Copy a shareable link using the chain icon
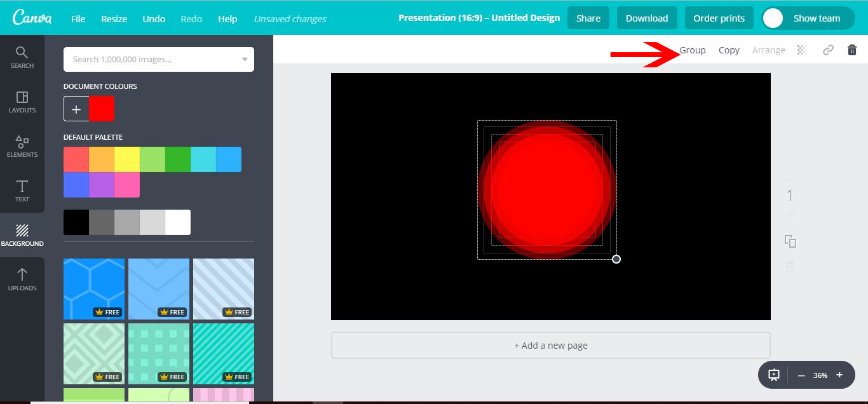This screenshot has height=404, width=868. coord(827,50)
